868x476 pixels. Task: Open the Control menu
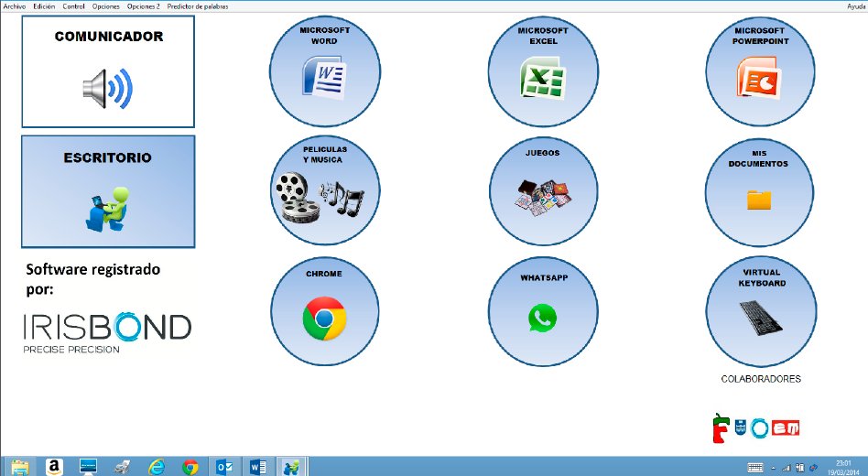pyautogui.click(x=74, y=6)
